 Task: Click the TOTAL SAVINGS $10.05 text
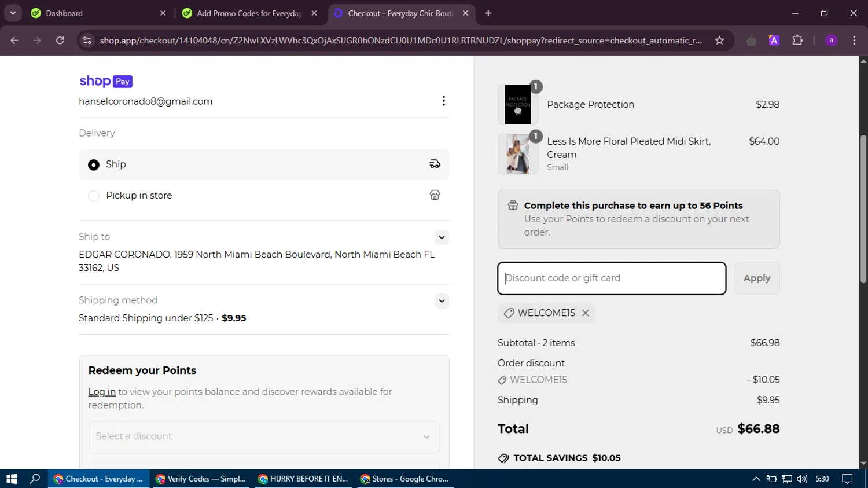click(567, 458)
